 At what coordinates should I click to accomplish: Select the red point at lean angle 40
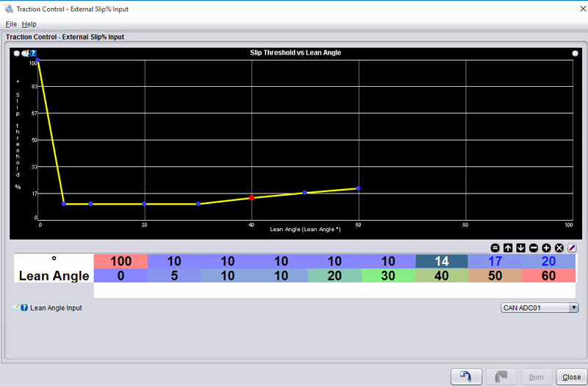pos(251,198)
